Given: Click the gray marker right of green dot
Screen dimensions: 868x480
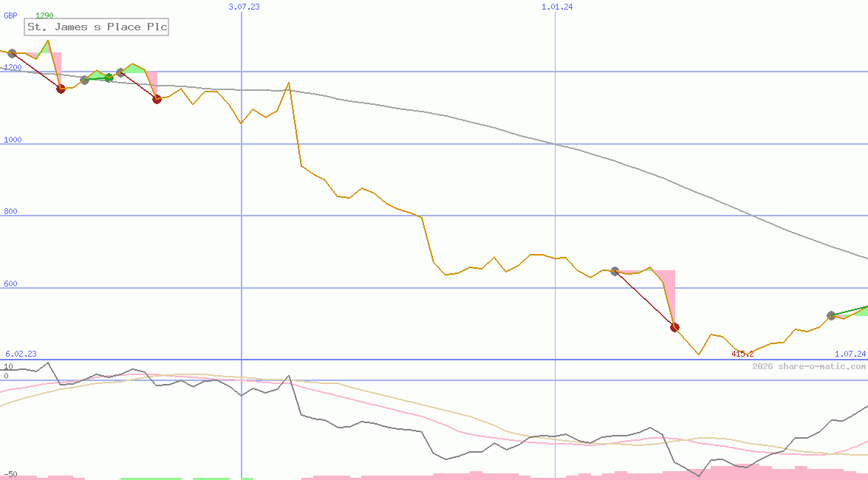Looking at the screenshot, I should tap(120, 72).
